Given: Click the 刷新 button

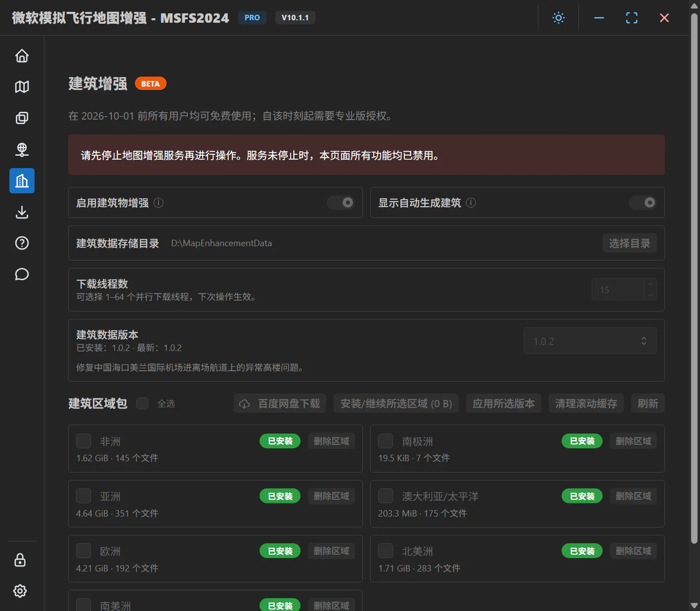Looking at the screenshot, I should (648, 403).
